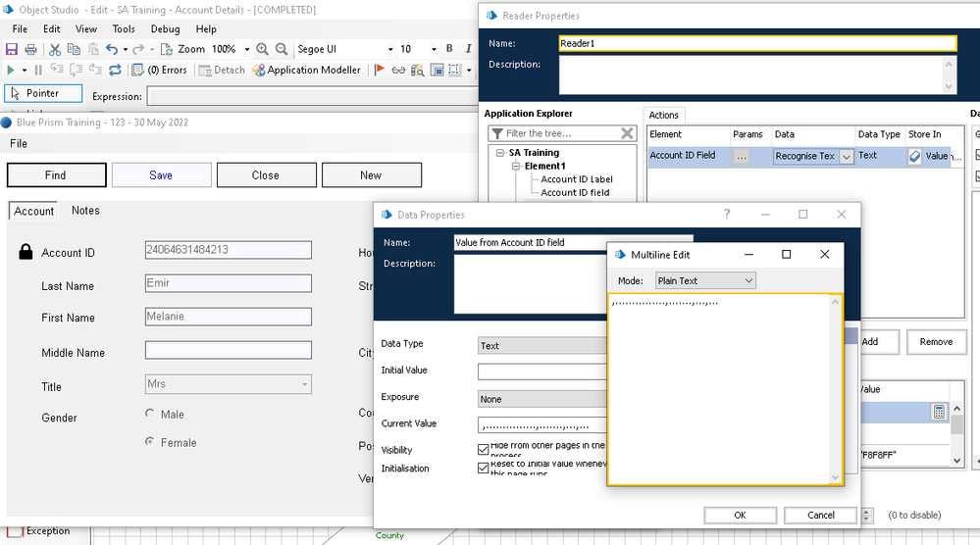Collapse the Element1 tree node

[516, 166]
